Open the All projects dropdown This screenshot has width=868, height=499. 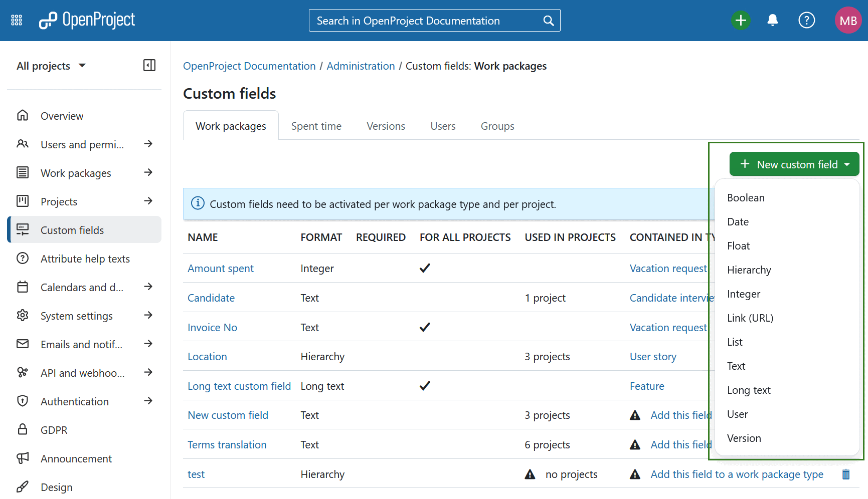tap(51, 66)
